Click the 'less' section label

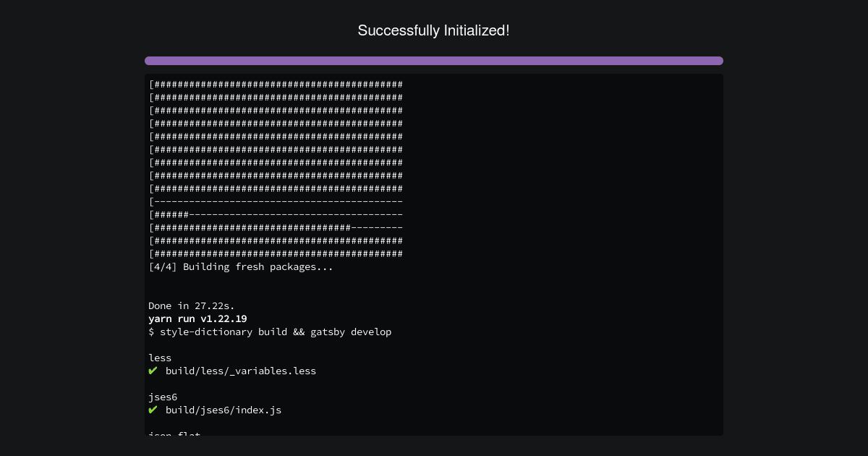point(160,358)
